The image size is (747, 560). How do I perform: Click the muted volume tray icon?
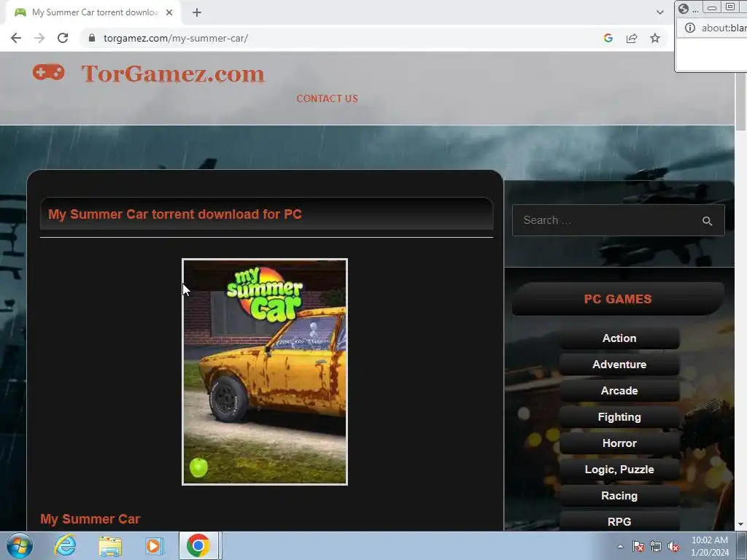pyautogui.click(x=673, y=546)
